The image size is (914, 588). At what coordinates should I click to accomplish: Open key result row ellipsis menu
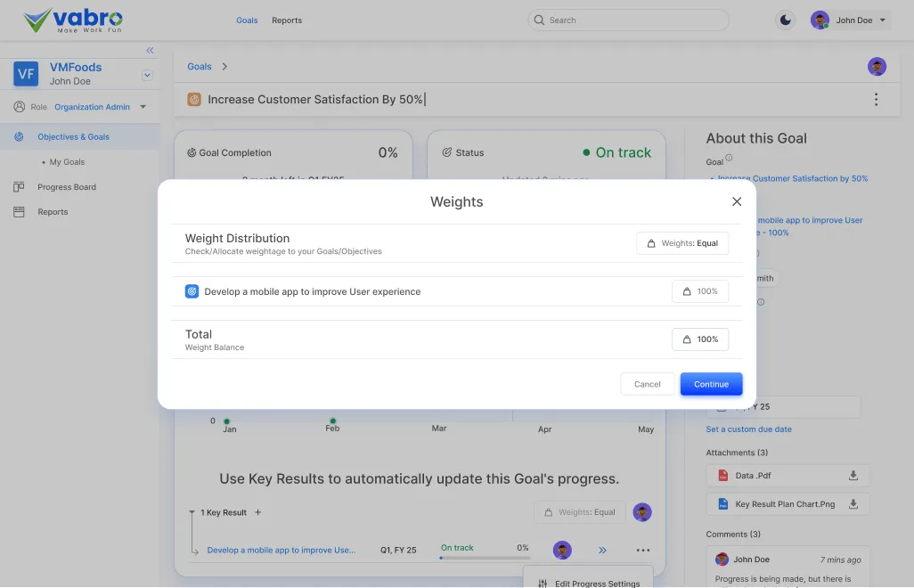tap(642, 551)
